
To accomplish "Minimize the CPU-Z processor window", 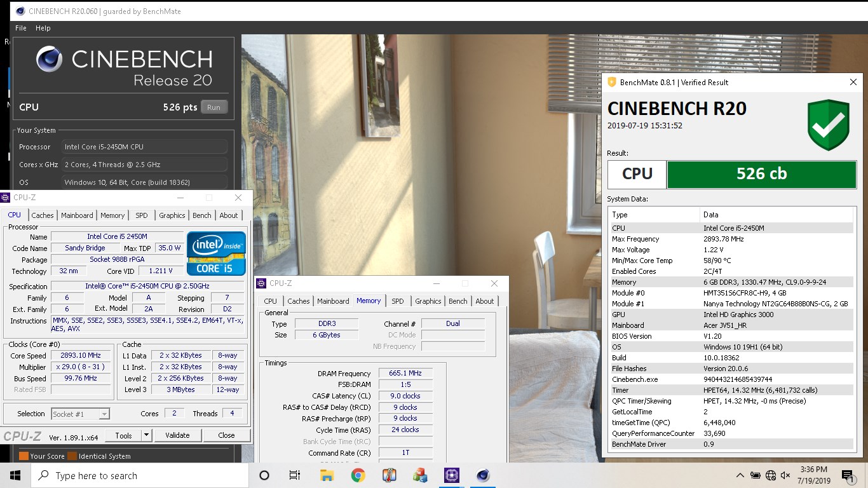I will click(x=180, y=198).
